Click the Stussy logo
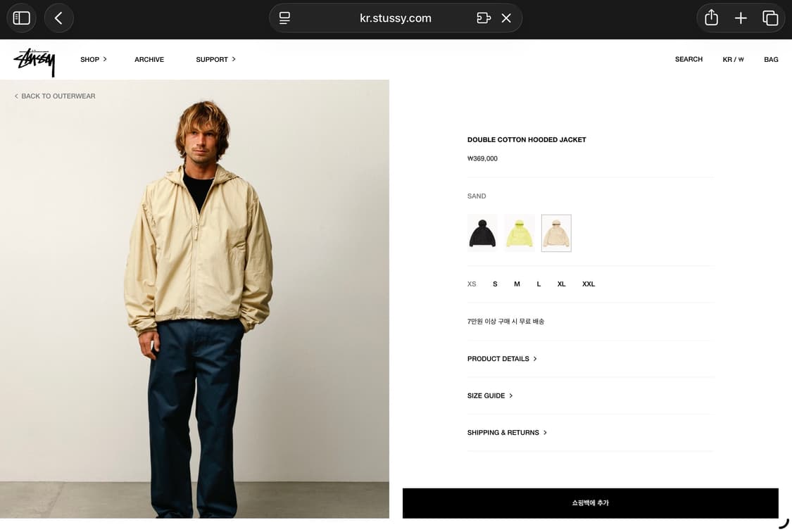Image resolution: width=792 pixels, height=532 pixels. [34, 61]
